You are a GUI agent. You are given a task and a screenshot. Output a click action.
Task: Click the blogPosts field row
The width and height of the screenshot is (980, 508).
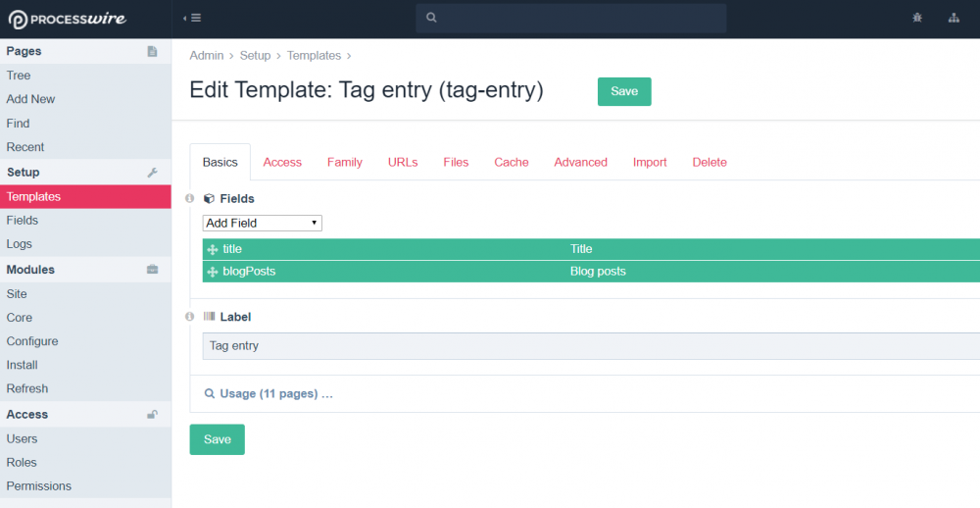(591, 272)
